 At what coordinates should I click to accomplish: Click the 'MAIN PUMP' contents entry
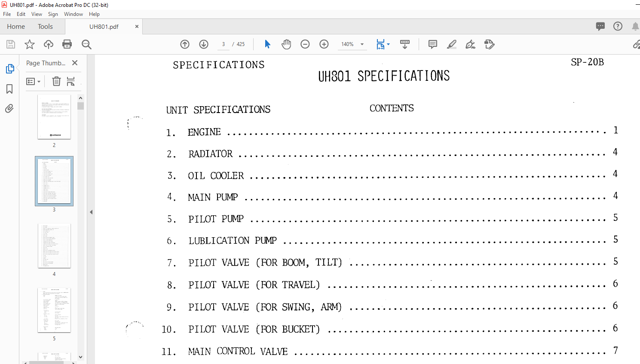(x=213, y=197)
